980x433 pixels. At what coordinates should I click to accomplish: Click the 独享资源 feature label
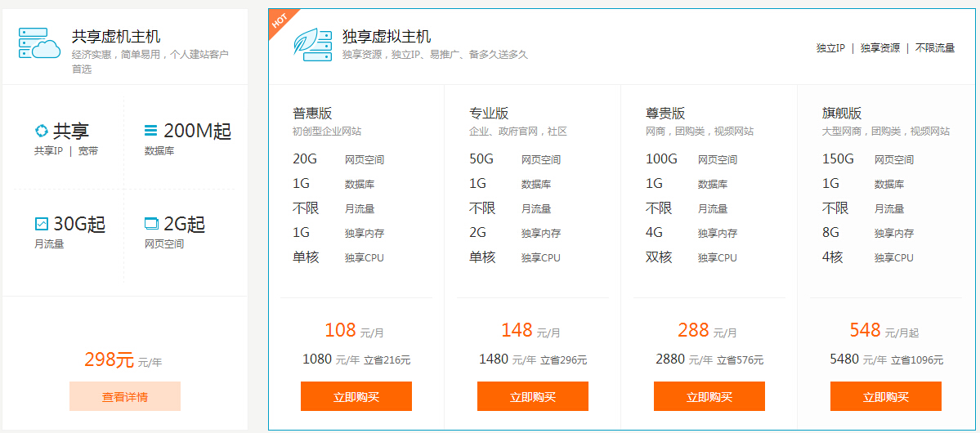[x=880, y=48]
